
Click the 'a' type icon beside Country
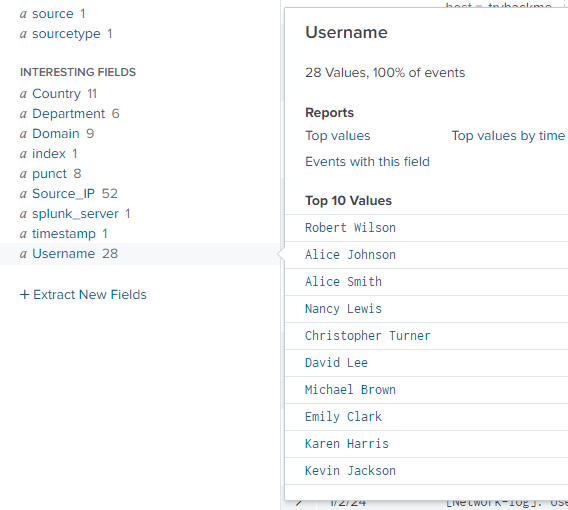(x=23, y=94)
